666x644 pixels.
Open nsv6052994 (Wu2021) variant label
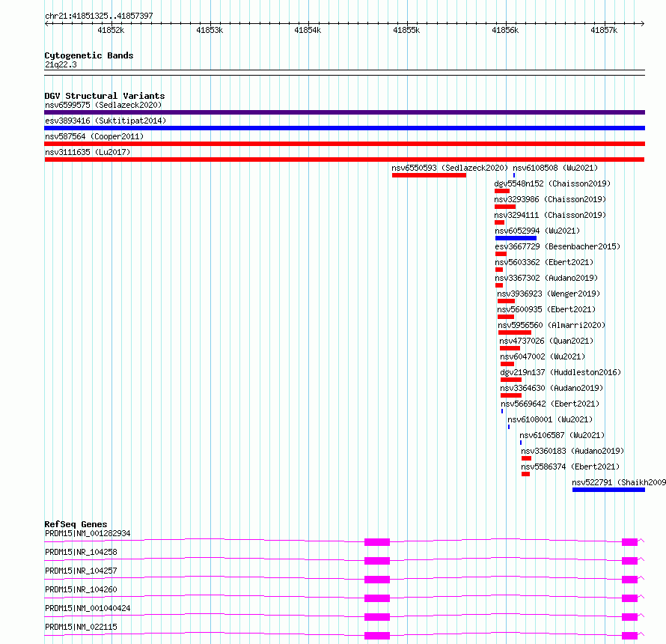coord(537,231)
